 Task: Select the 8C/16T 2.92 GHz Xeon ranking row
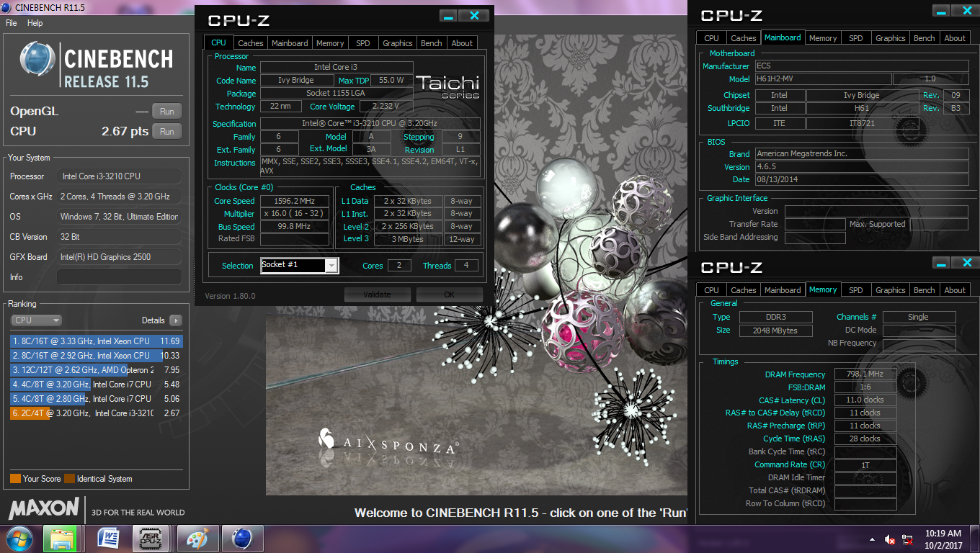pos(97,356)
